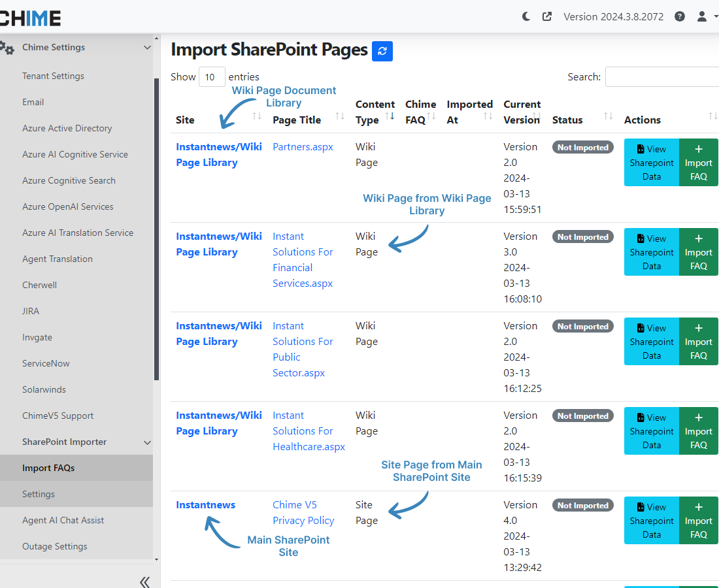719x588 pixels.
Task: Import FAQ for Financial Services page
Action: point(698,252)
